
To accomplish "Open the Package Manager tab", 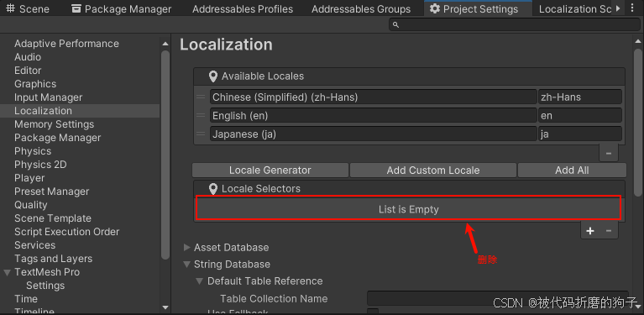I will tap(121, 8).
